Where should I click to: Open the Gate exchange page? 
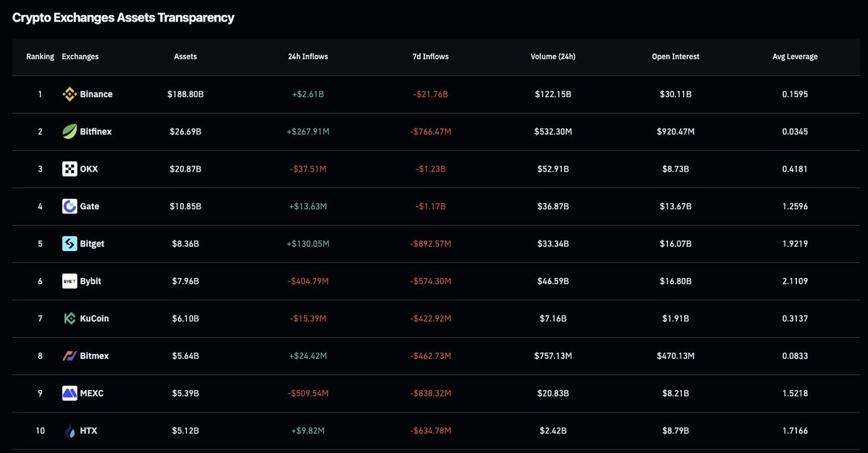click(x=91, y=206)
